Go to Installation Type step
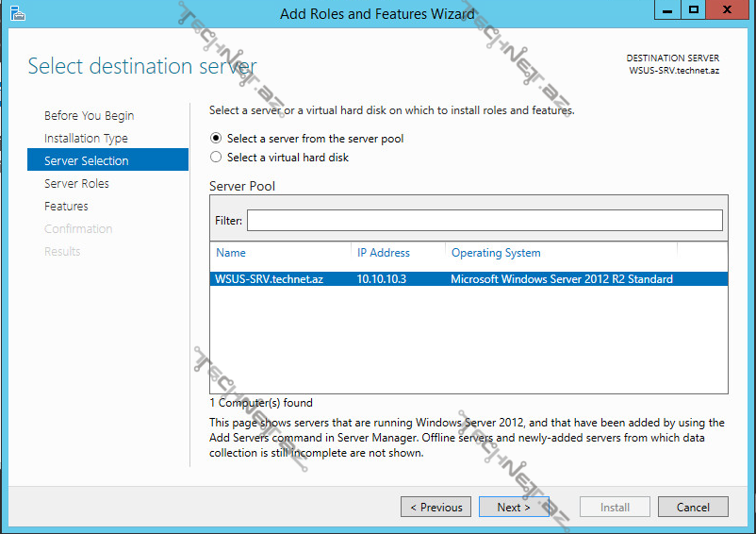The height and width of the screenshot is (534, 756). click(x=86, y=139)
